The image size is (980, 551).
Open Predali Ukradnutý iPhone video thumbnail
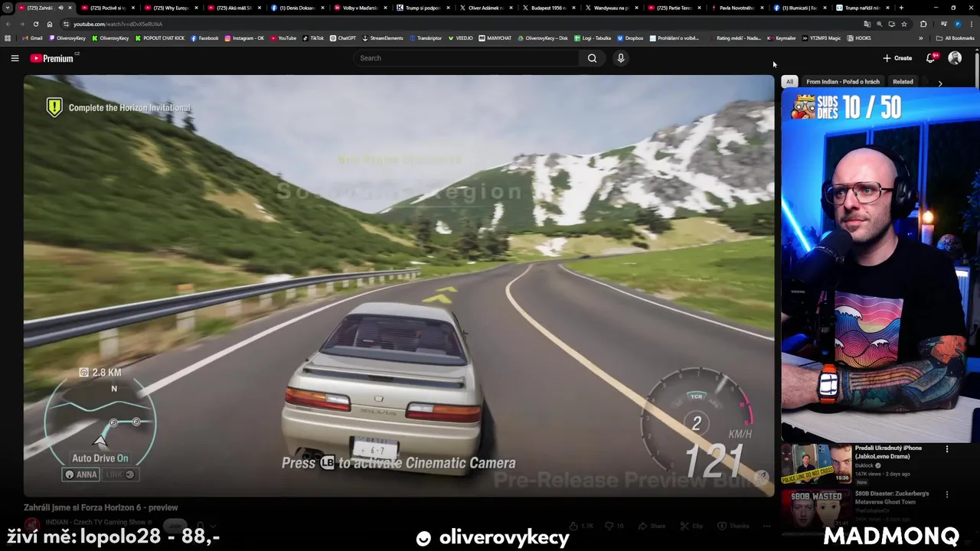point(816,464)
